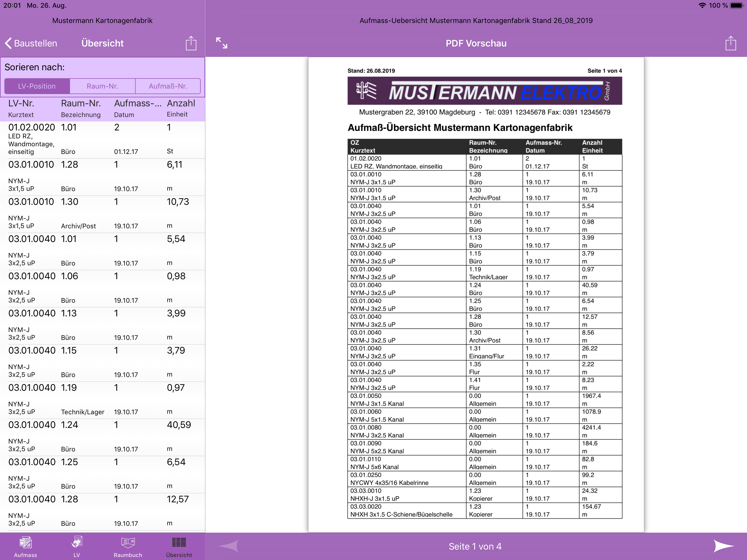Select row 03.01.0040 room 1.01
This screenshot has width=747, height=560.
(102, 252)
